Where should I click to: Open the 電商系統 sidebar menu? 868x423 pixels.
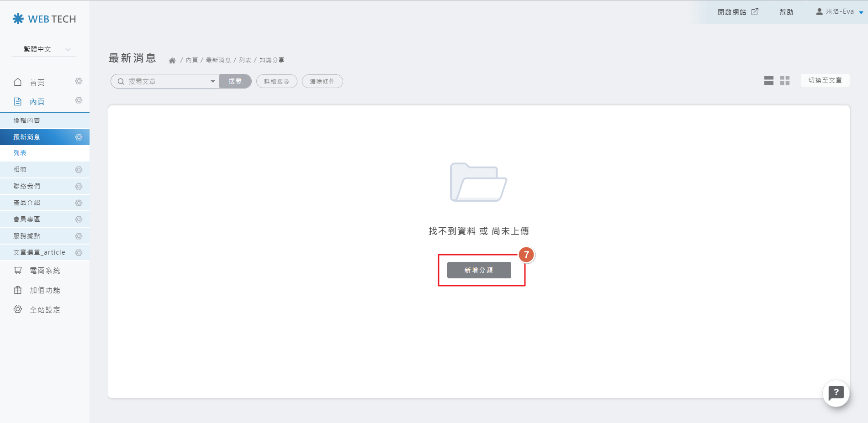[x=44, y=271]
